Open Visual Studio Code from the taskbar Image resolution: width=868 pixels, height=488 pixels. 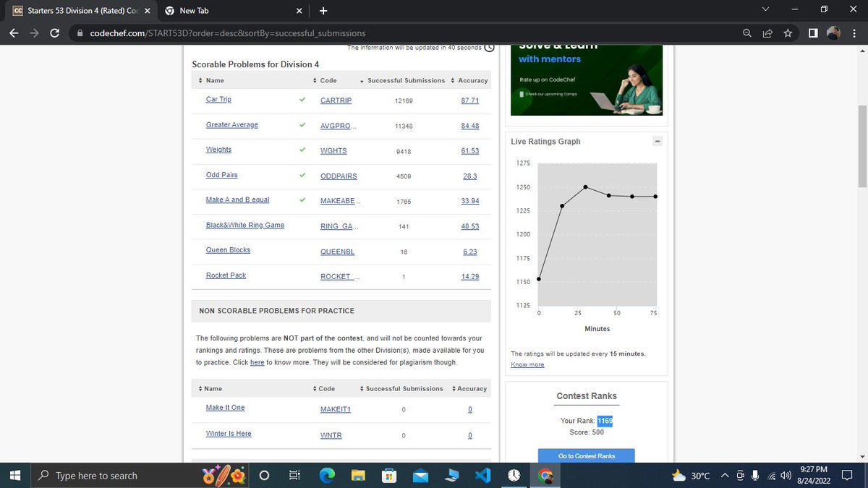[483, 475]
